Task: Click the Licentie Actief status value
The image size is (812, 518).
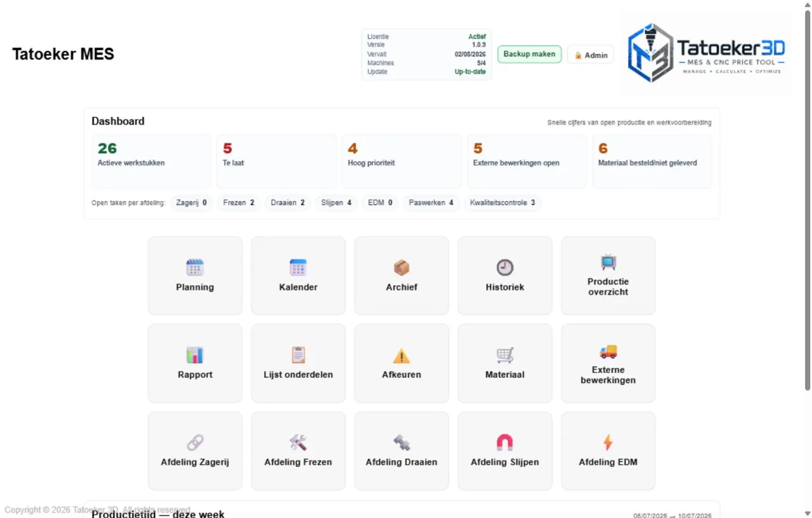Action: pos(477,37)
